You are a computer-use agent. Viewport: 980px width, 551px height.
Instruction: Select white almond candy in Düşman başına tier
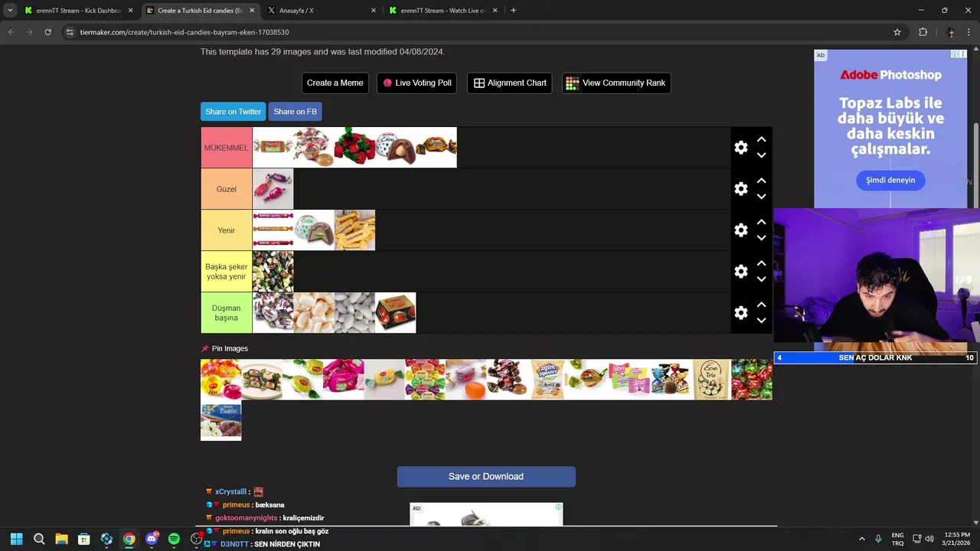tap(354, 313)
